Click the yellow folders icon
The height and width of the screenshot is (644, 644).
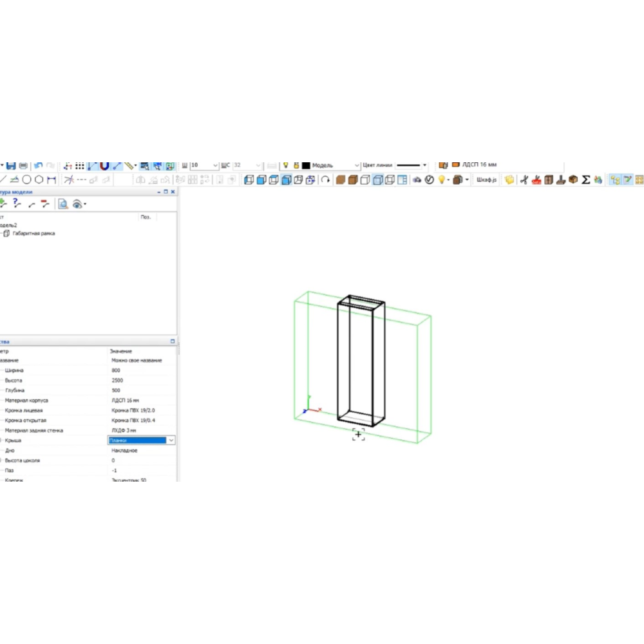pos(509,180)
